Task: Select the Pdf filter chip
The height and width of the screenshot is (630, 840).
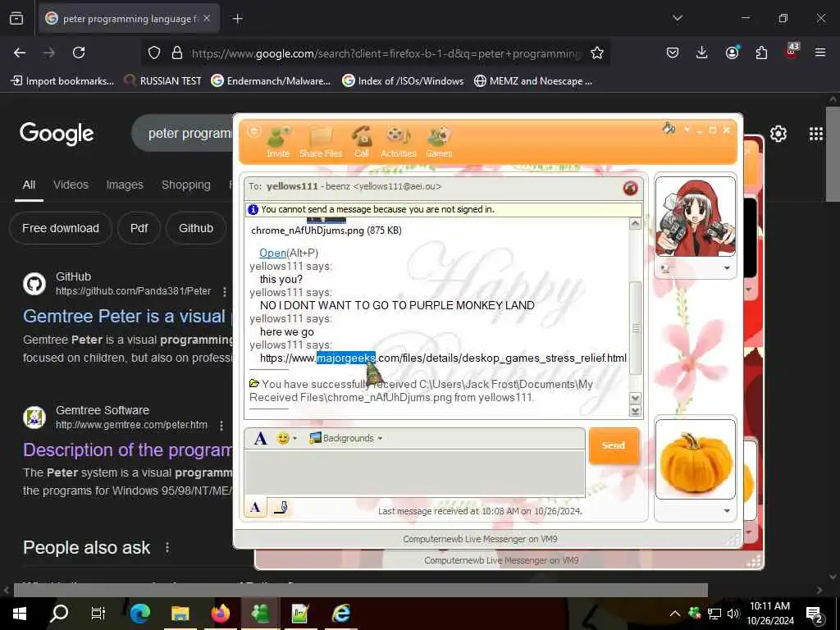Action: pos(139,228)
